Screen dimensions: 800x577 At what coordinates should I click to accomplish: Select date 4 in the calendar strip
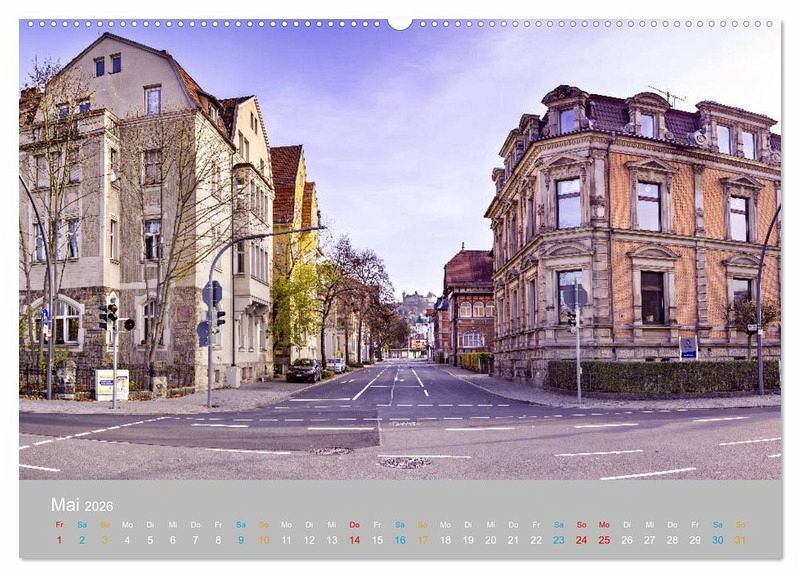[x=127, y=540]
